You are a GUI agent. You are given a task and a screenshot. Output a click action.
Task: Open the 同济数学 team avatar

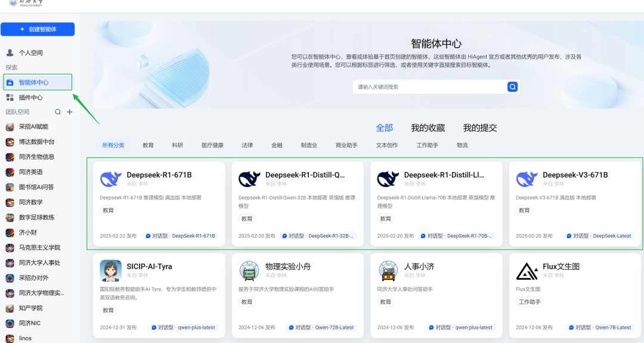click(10, 202)
